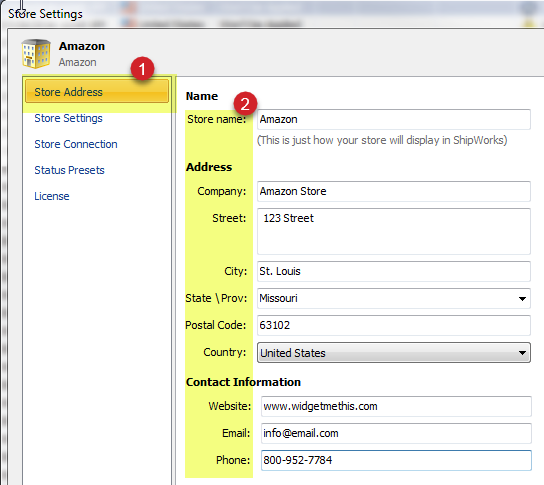Click the Company input field
Image resolution: width=544 pixels, height=485 pixels.
(394, 191)
